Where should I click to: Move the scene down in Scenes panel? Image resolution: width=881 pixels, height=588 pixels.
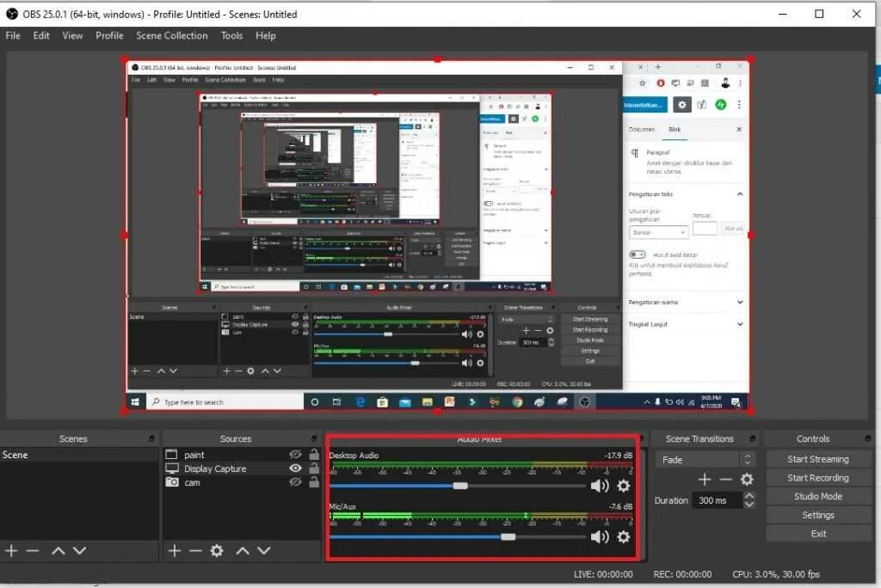click(80, 551)
